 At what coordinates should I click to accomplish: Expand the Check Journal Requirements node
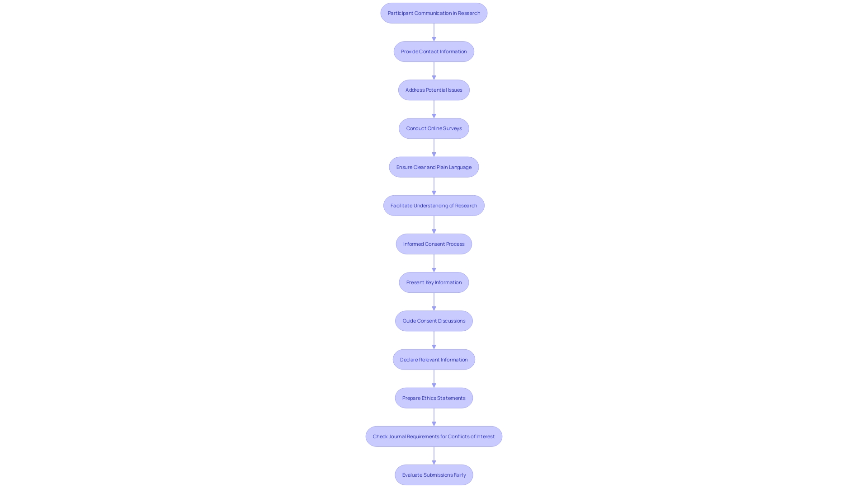(x=434, y=436)
